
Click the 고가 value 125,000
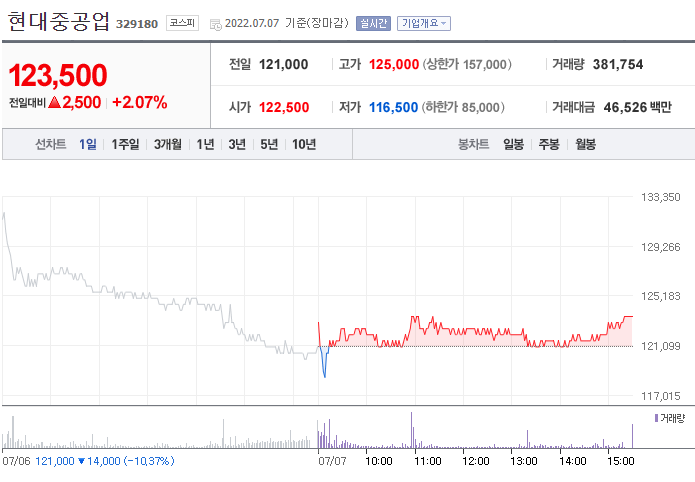394,64
